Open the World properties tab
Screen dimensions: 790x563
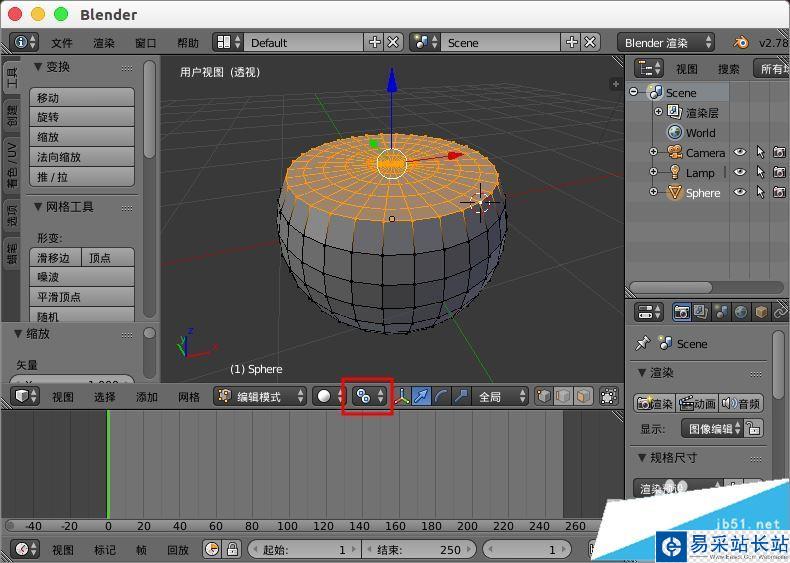pyautogui.click(x=741, y=312)
